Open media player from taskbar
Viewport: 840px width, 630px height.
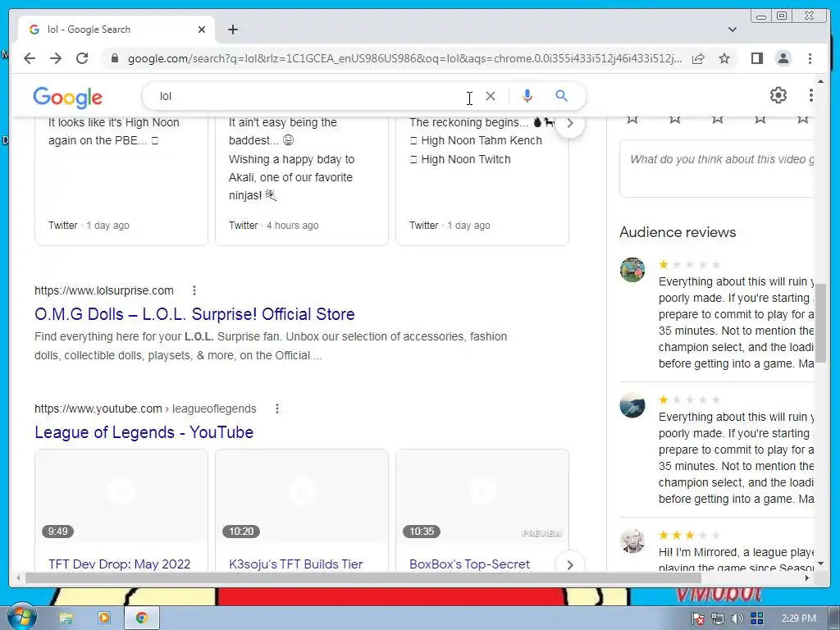point(104,619)
